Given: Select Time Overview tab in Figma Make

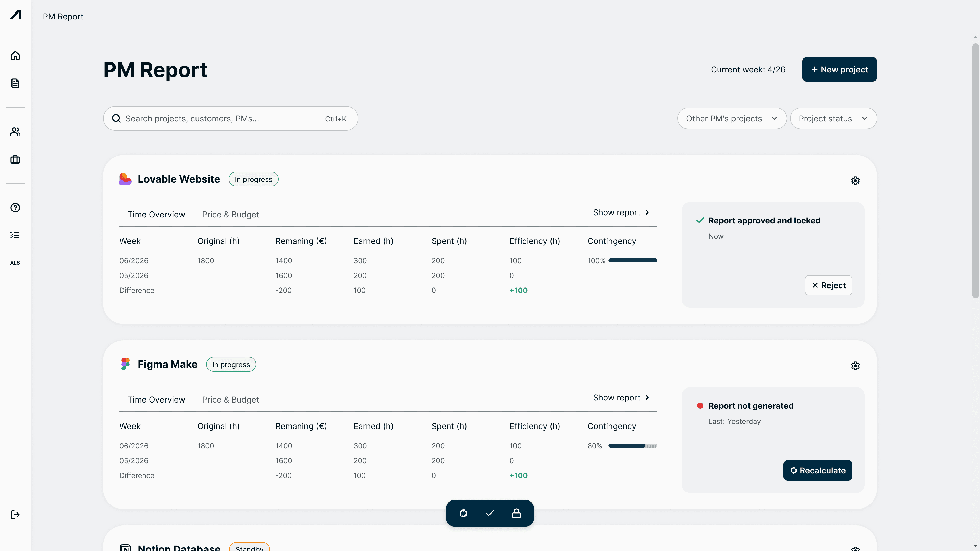Looking at the screenshot, I should click(x=156, y=400).
